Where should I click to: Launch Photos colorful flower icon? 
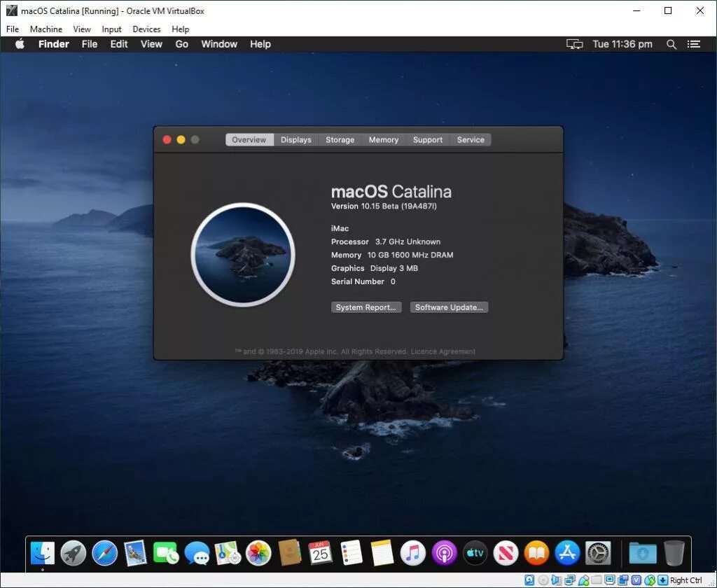coord(258,553)
